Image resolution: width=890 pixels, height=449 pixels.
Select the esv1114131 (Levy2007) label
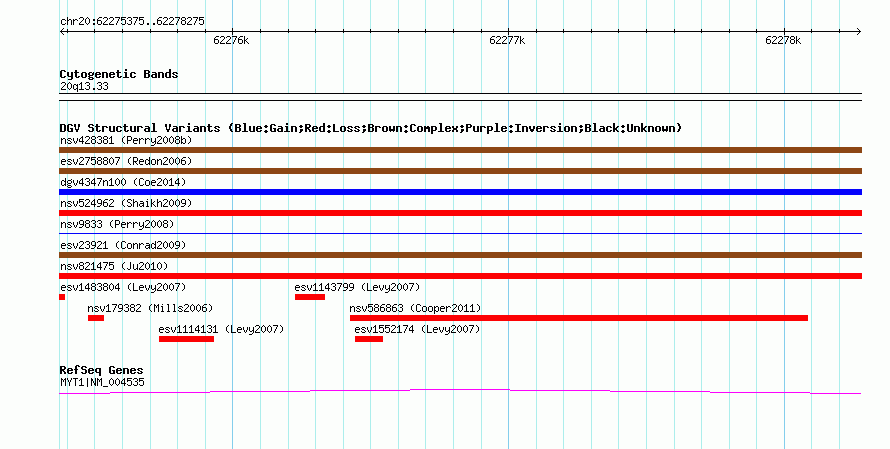point(221,329)
